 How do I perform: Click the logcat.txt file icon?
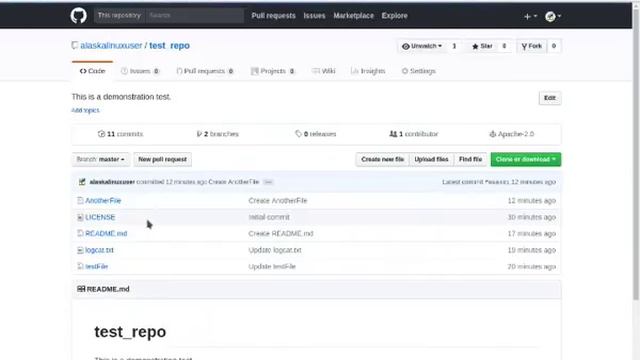pos(80,250)
